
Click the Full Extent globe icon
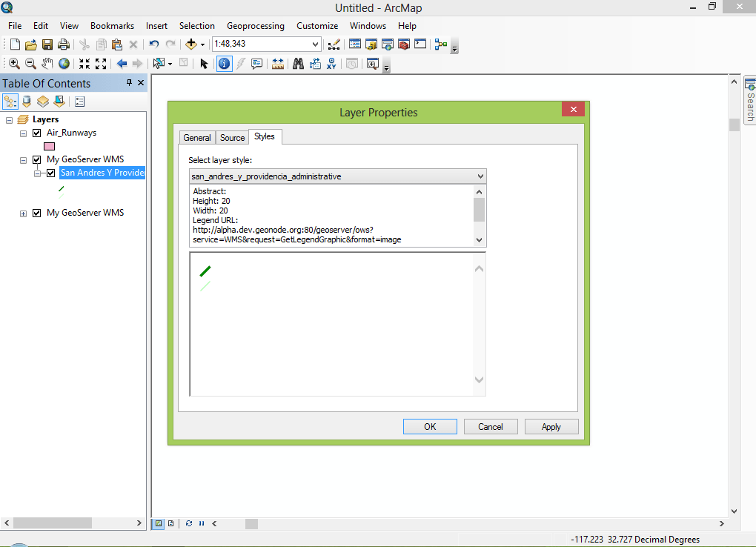click(x=64, y=64)
